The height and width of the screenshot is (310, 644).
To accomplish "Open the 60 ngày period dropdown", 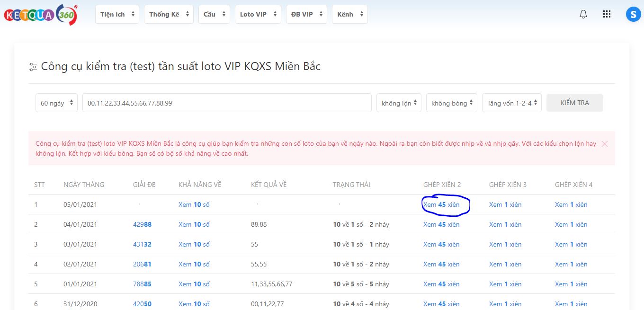I will [56, 103].
